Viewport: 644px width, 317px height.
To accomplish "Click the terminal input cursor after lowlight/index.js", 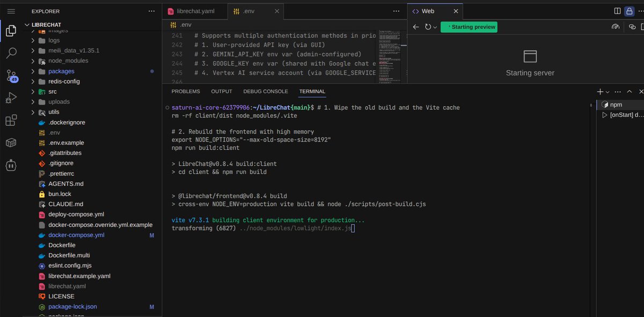I will 353,228.
